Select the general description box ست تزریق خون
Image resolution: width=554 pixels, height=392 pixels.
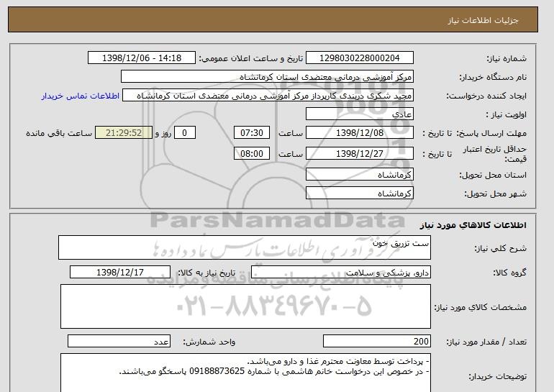click(x=245, y=247)
